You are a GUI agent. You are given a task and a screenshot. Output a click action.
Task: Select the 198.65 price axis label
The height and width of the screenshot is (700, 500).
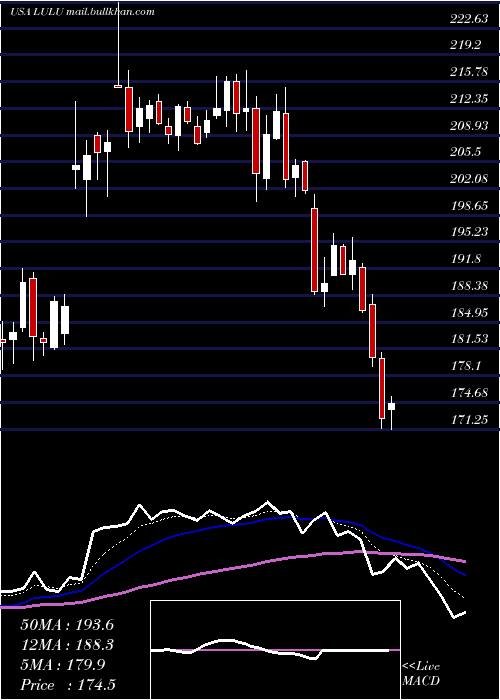[469, 206]
